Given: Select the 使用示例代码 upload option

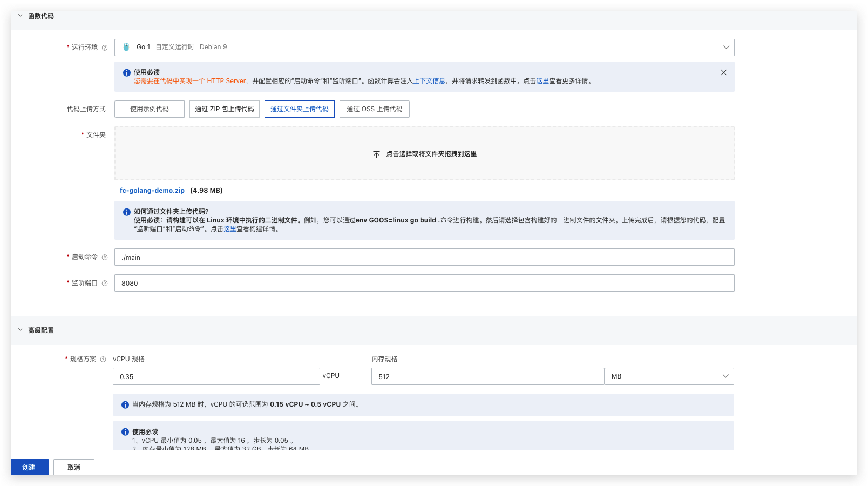Looking at the screenshot, I should pos(150,109).
